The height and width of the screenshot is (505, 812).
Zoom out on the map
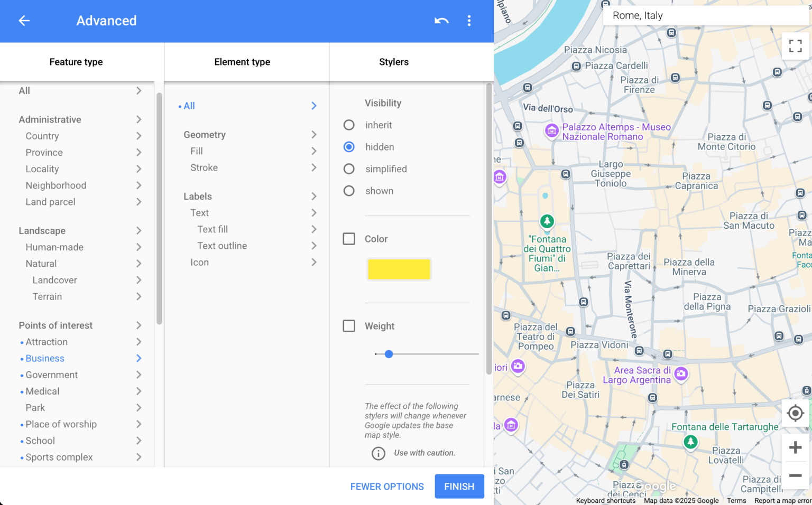795,476
